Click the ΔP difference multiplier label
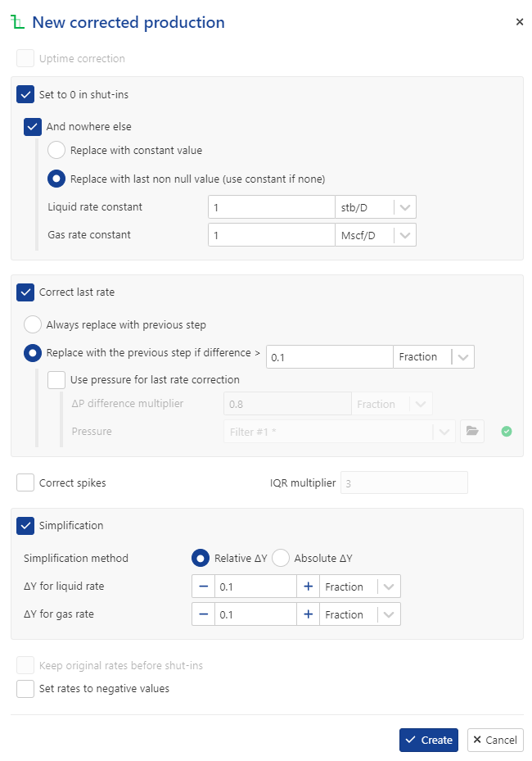Image resolution: width=532 pixels, height=761 pixels. [x=127, y=403]
